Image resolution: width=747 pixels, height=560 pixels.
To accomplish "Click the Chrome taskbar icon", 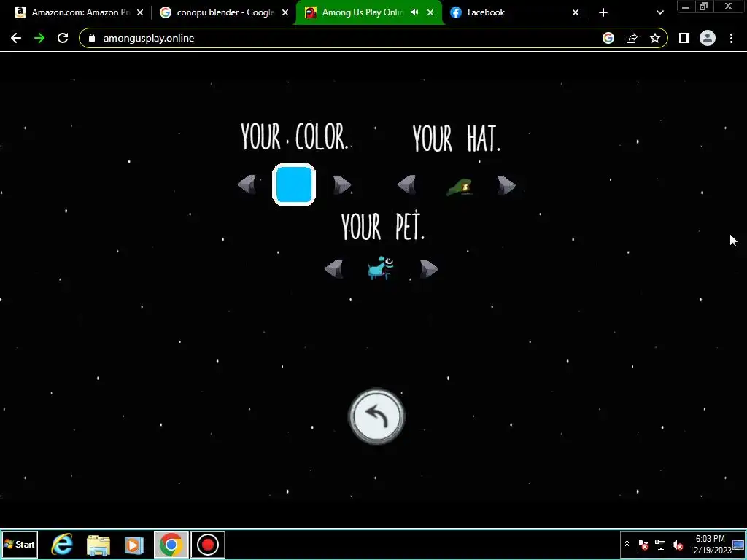I will pyautogui.click(x=171, y=544).
